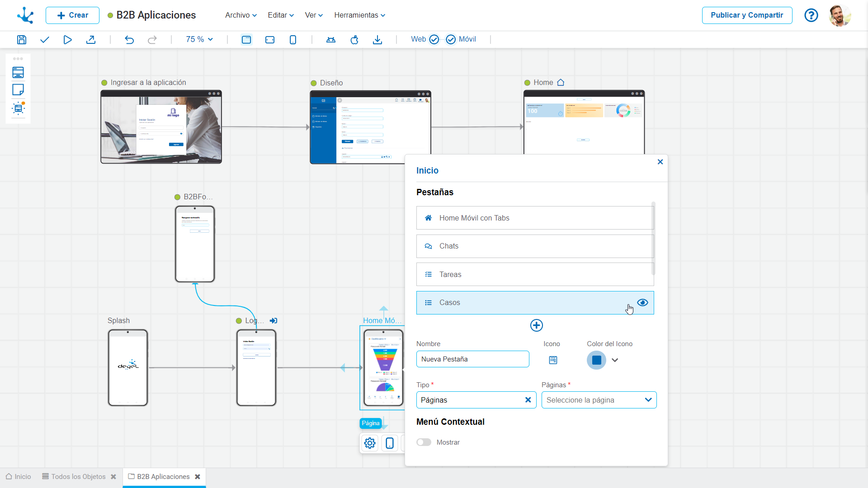Click Publicar y Compartir button
This screenshot has height=488, width=868.
747,15
